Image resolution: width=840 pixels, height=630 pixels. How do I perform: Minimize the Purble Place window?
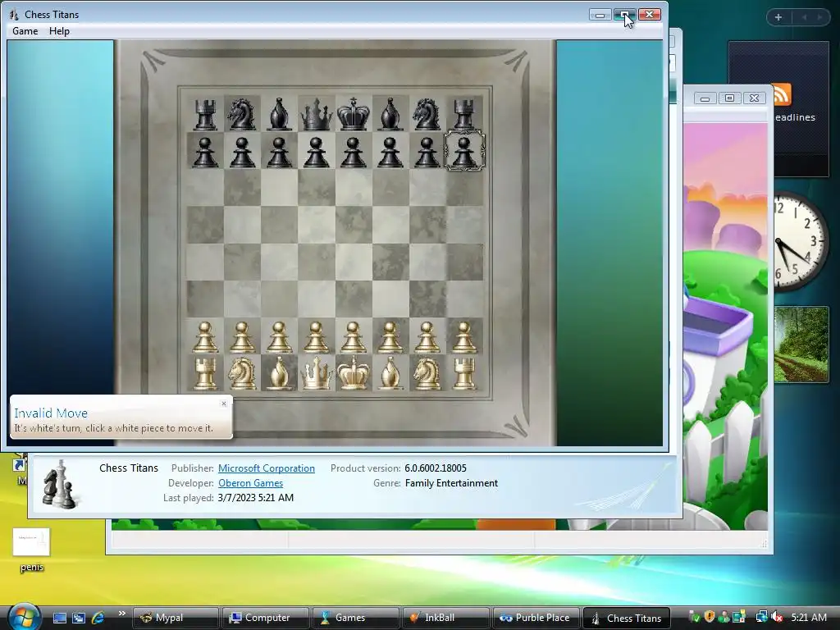(705, 98)
